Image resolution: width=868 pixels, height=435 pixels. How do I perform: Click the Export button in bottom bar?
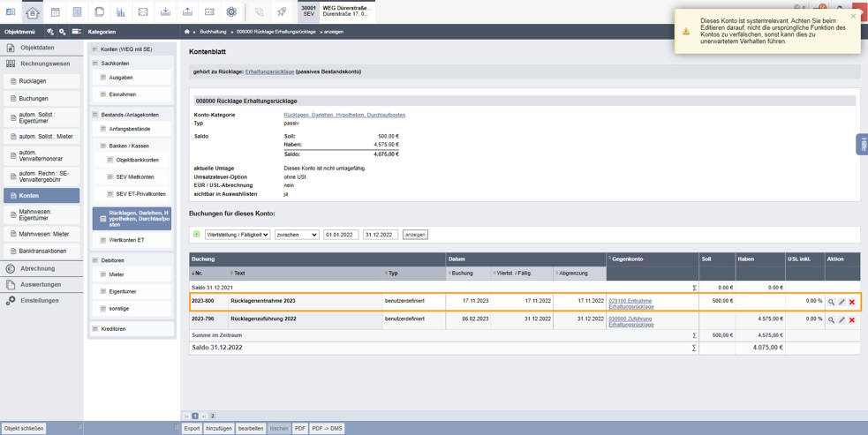click(192, 428)
